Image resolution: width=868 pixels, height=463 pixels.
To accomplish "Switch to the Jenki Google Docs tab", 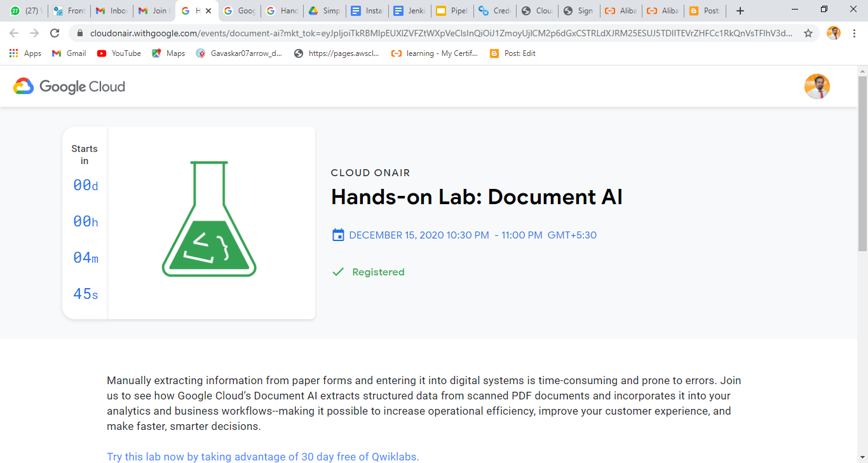I will click(x=409, y=11).
